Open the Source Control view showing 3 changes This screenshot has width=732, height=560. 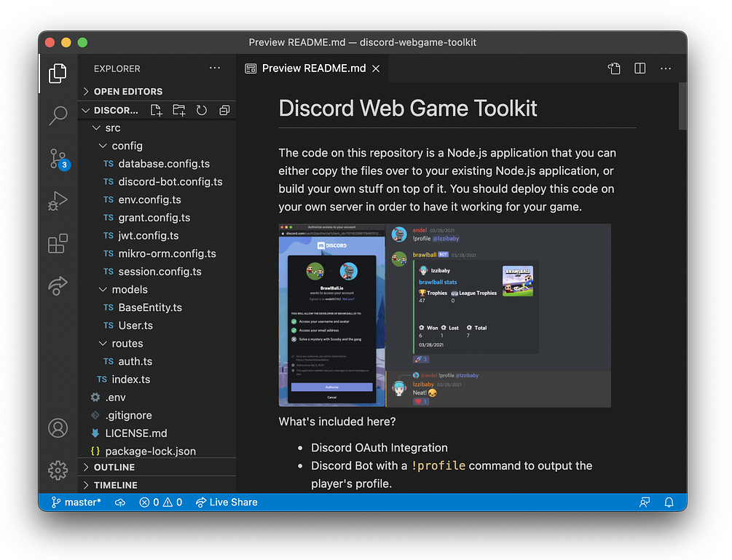pyautogui.click(x=58, y=159)
